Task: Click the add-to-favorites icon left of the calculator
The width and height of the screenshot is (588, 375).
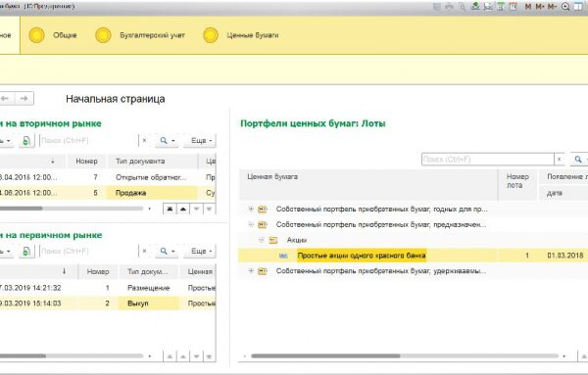Action: point(488,7)
